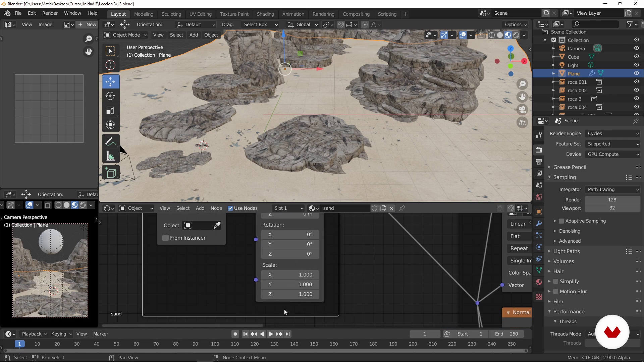644x362 pixels.
Task: Click viewport pan hand icon
Action: click(522, 97)
